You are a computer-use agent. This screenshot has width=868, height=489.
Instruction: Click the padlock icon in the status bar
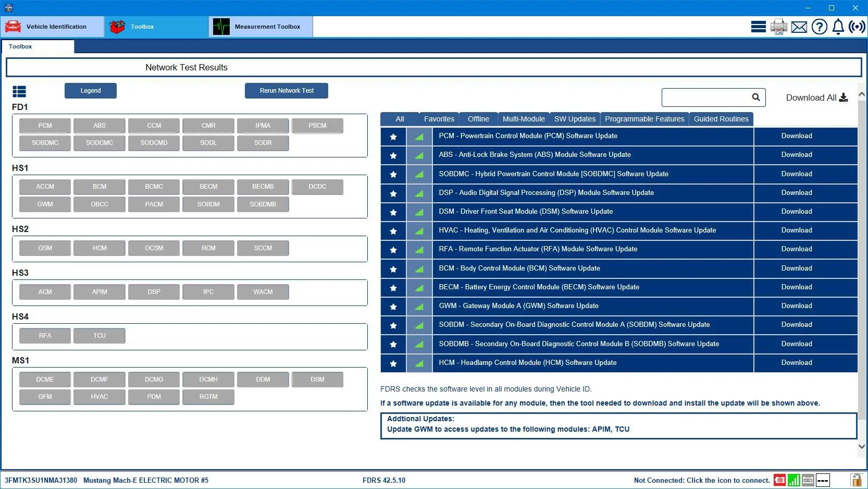coord(856,480)
